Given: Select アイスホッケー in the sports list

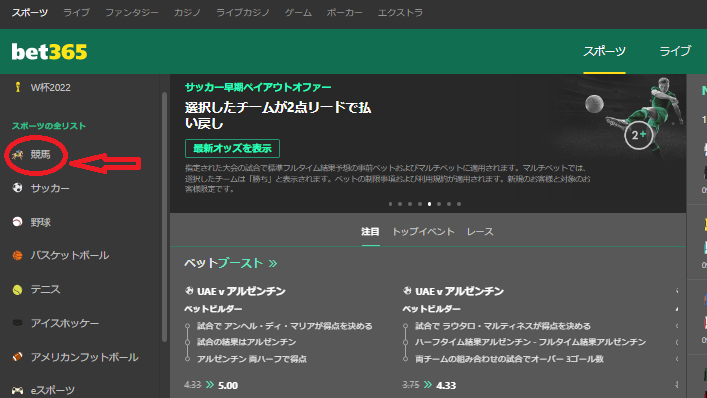Looking at the screenshot, I should (x=64, y=323).
